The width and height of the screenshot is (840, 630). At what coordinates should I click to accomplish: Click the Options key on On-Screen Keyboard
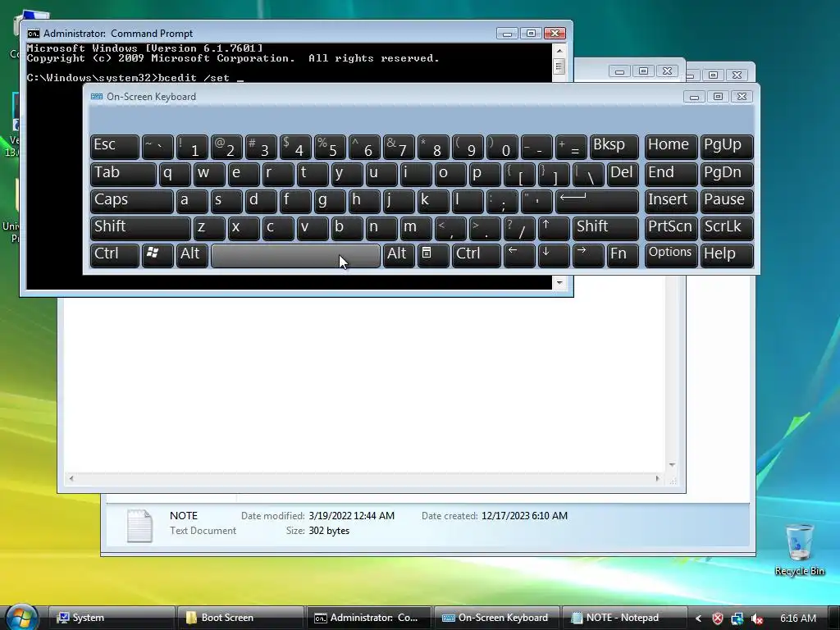pyautogui.click(x=671, y=255)
